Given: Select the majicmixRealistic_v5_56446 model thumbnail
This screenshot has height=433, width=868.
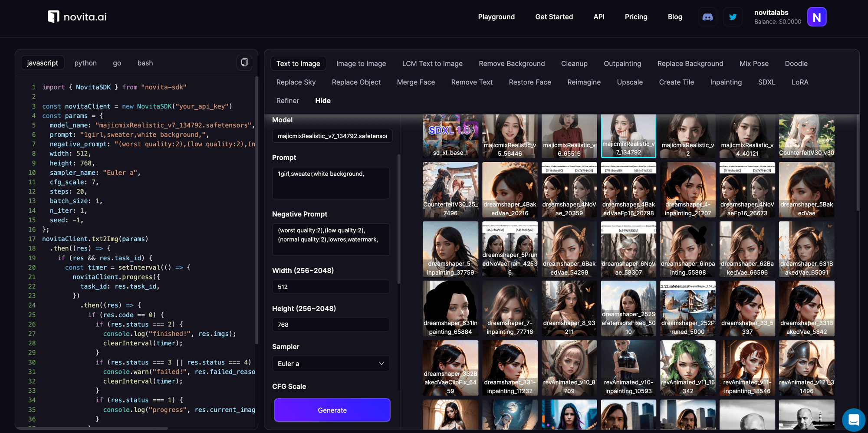Looking at the screenshot, I should (510, 135).
